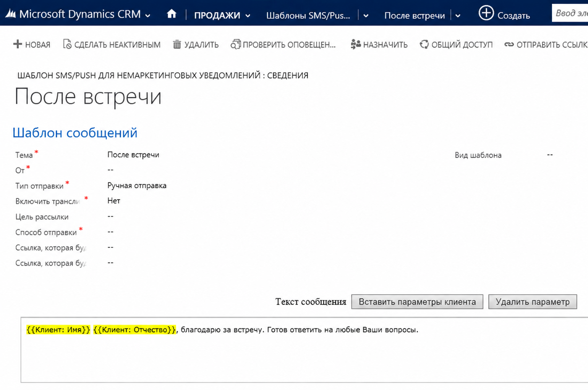Focus the search input field in the navbar
Screen dimensions: 588x390
pyautogui.click(x=570, y=13)
